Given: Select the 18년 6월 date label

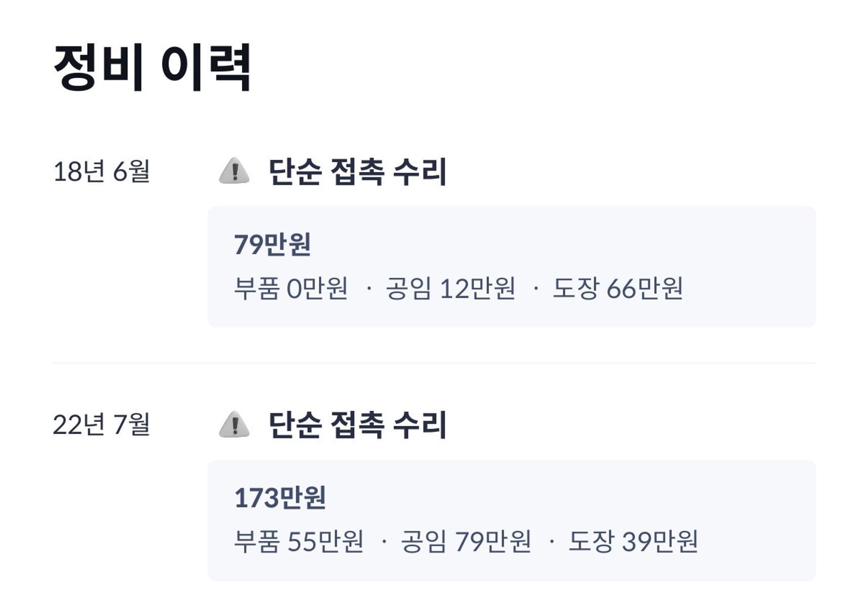Looking at the screenshot, I should (x=101, y=171).
